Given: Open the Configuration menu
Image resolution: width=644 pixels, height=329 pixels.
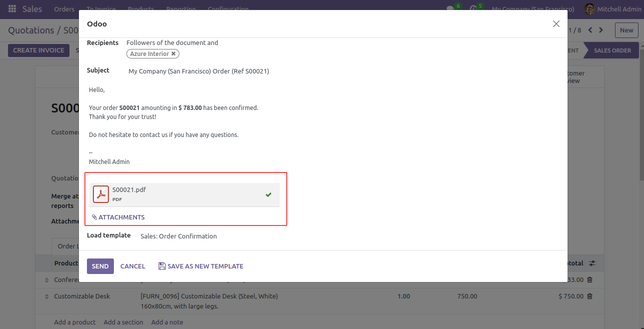Looking at the screenshot, I should (x=228, y=9).
